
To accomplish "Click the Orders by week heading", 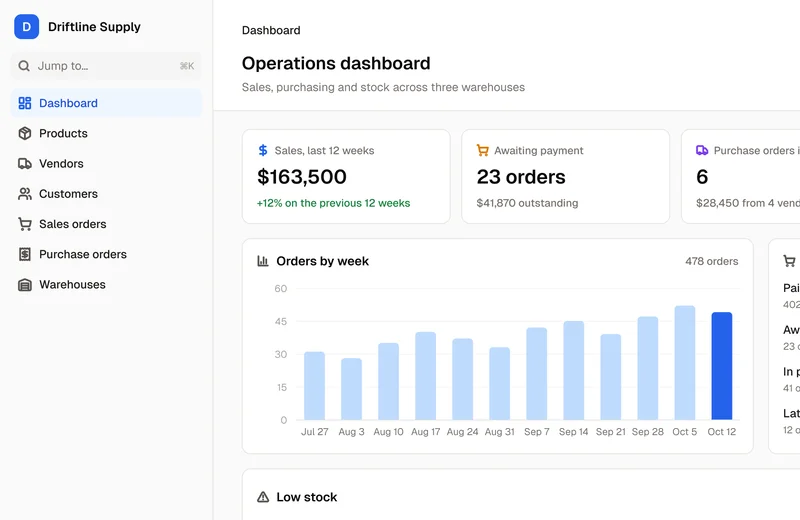I will (x=322, y=261).
